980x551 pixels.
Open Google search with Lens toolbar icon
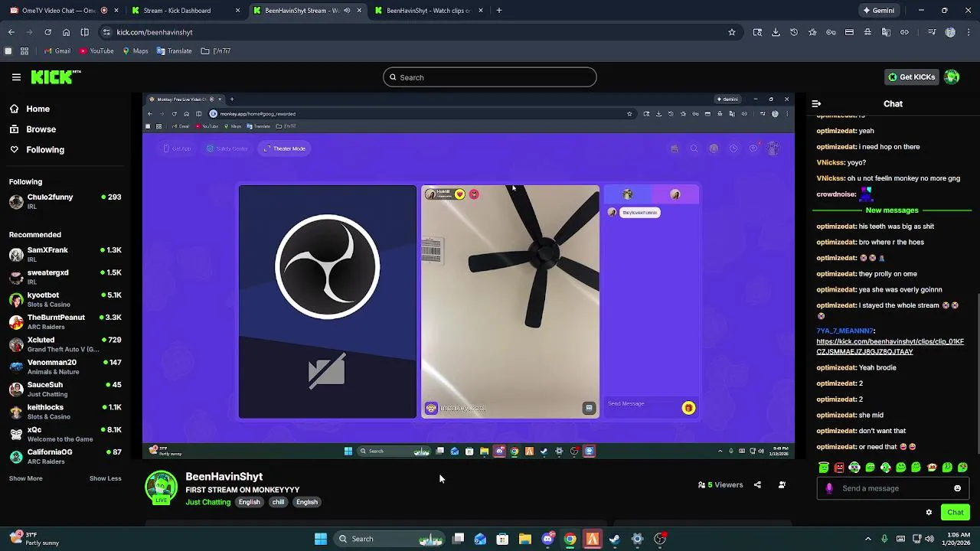pyautogui.click(x=757, y=32)
